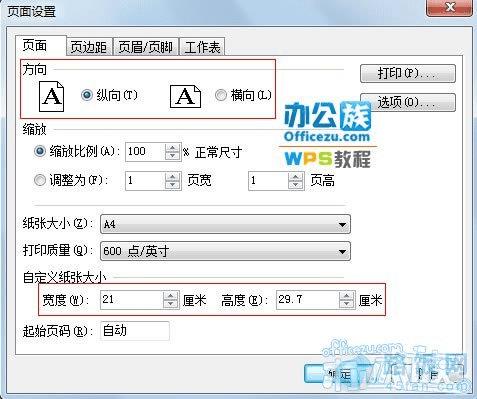This screenshot has width=477, height=399.
Task: Decrease the 页宽 value with down arrow
Action: (173, 185)
